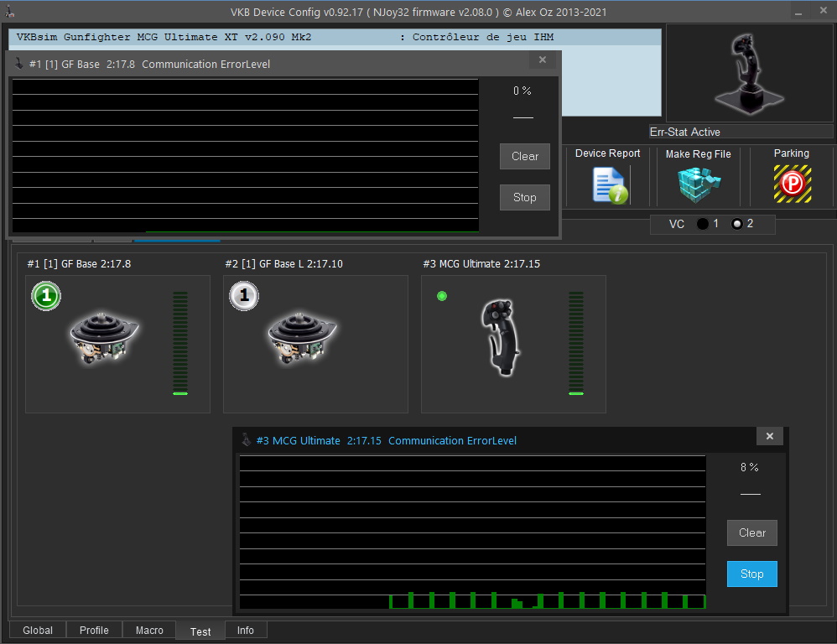Click the Parking label

[792, 153]
